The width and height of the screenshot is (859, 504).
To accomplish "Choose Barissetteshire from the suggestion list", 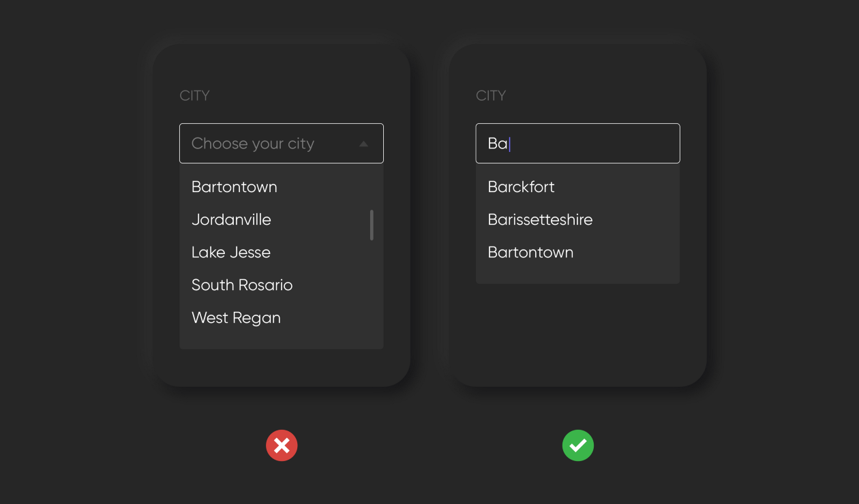I will click(x=540, y=219).
